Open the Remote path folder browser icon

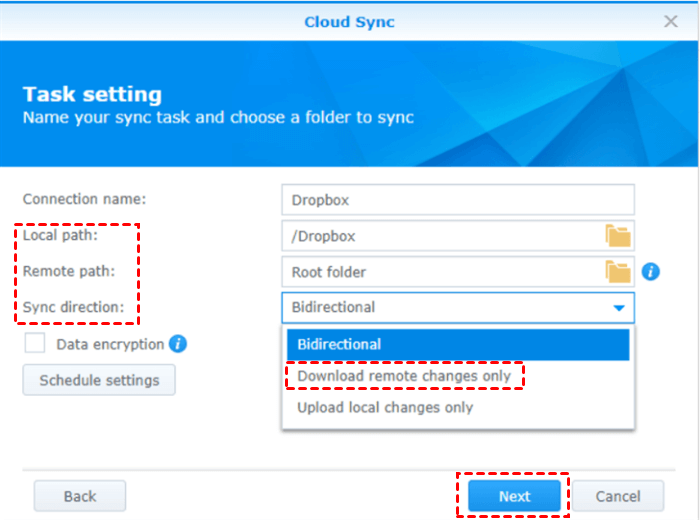tap(618, 272)
